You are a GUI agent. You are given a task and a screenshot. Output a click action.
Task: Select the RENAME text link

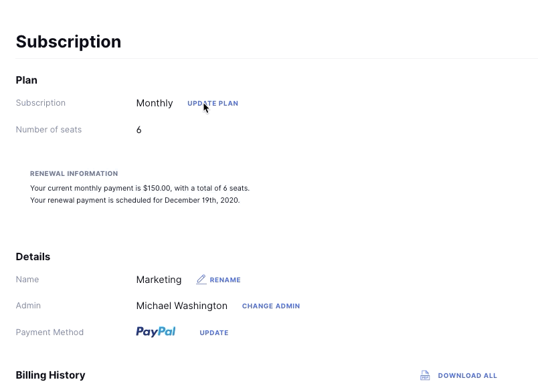225,280
